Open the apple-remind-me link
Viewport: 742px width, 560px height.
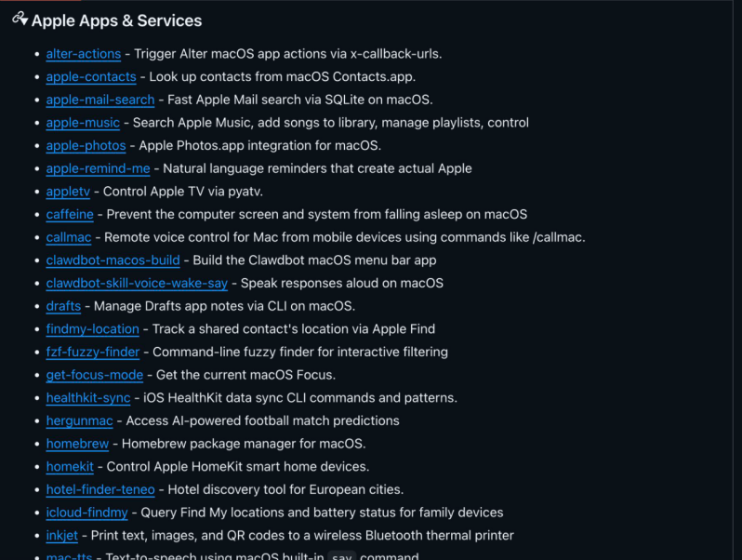(98, 168)
